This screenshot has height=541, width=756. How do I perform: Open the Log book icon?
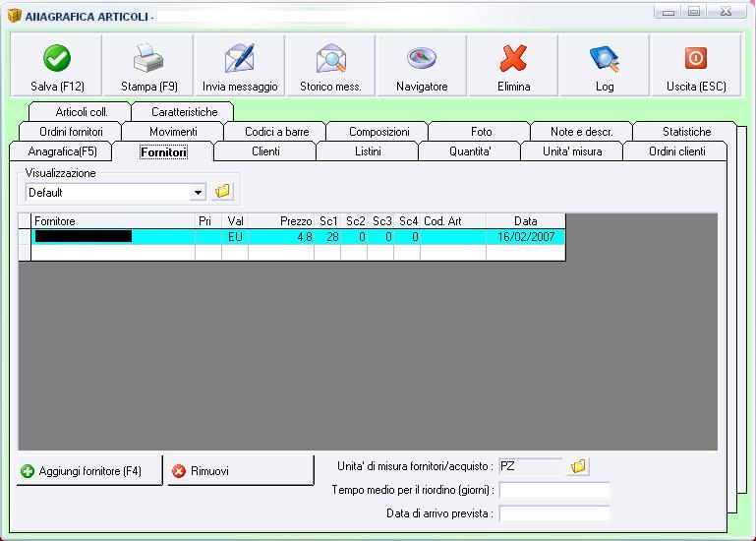coord(605,59)
